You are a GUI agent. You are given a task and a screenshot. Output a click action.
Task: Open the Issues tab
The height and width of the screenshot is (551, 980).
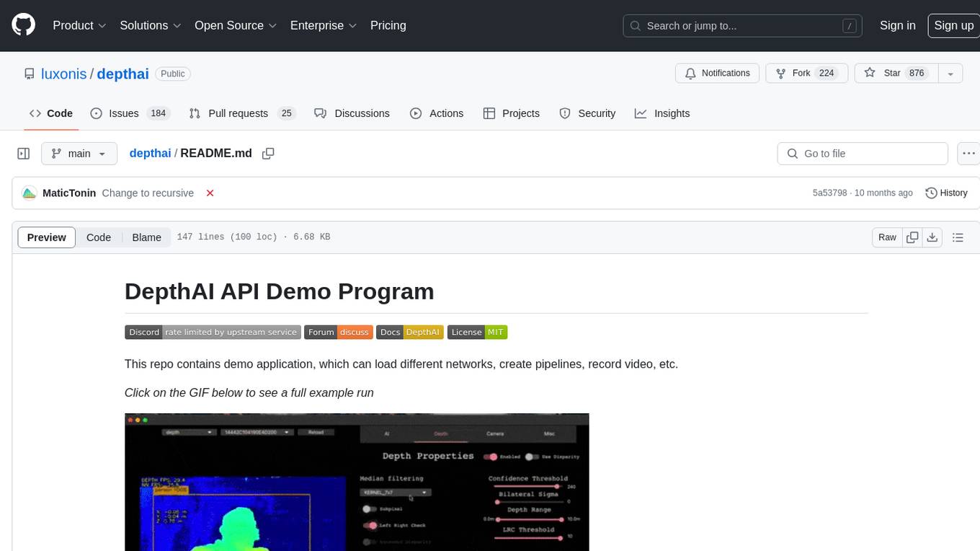click(x=130, y=113)
